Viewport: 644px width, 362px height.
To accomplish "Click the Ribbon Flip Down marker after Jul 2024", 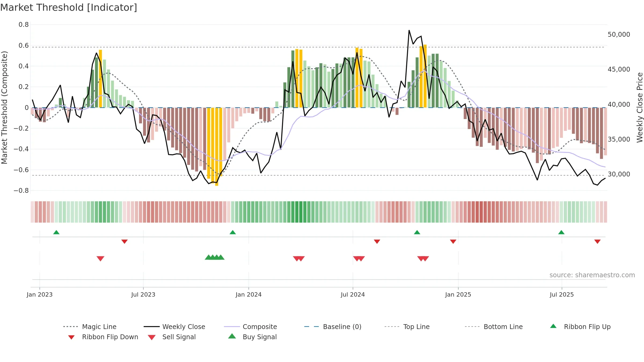I will [377, 242].
